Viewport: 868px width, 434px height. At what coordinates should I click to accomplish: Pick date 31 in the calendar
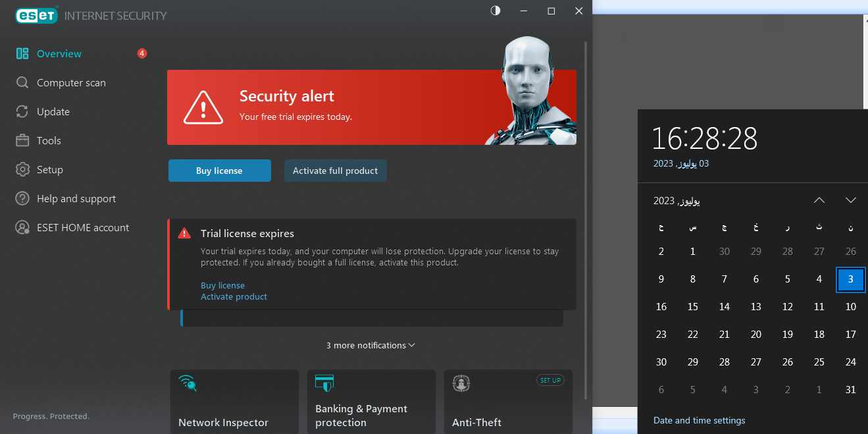[851, 390]
